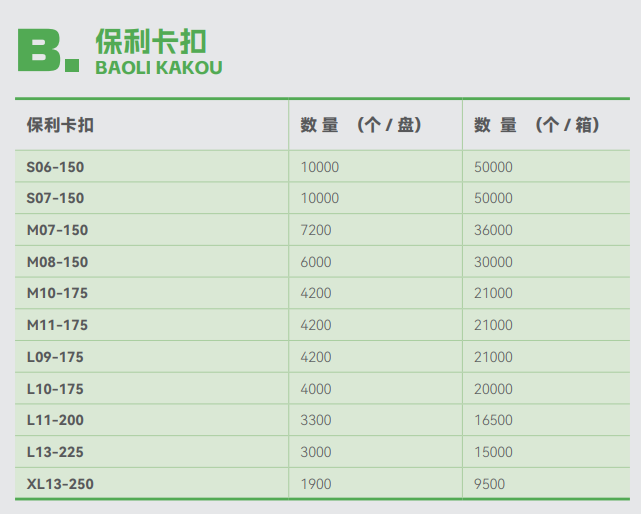Select the L09-175 row label
Image resolution: width=641 pixels, height=514 pixels.
55,357
